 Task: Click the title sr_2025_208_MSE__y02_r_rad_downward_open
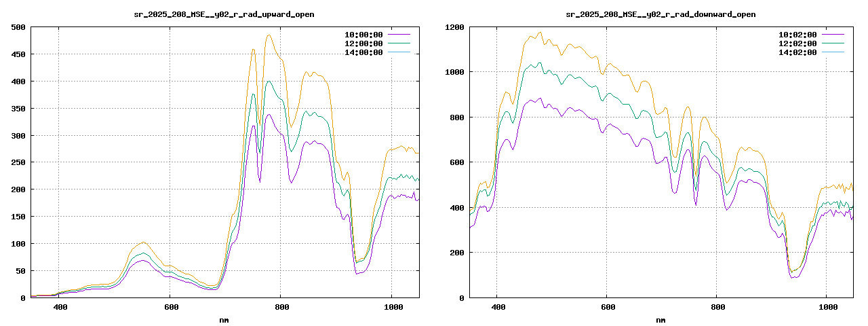[660, 14]
